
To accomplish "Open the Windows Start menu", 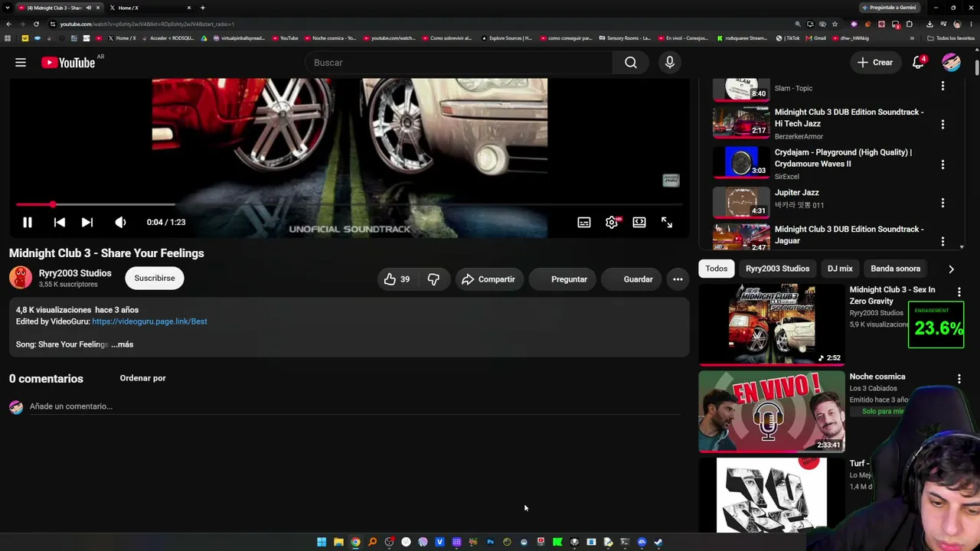I will [322, 542].
